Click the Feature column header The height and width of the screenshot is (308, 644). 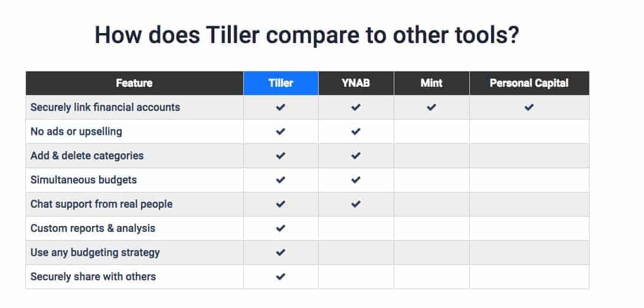click(x=135, y=83)
